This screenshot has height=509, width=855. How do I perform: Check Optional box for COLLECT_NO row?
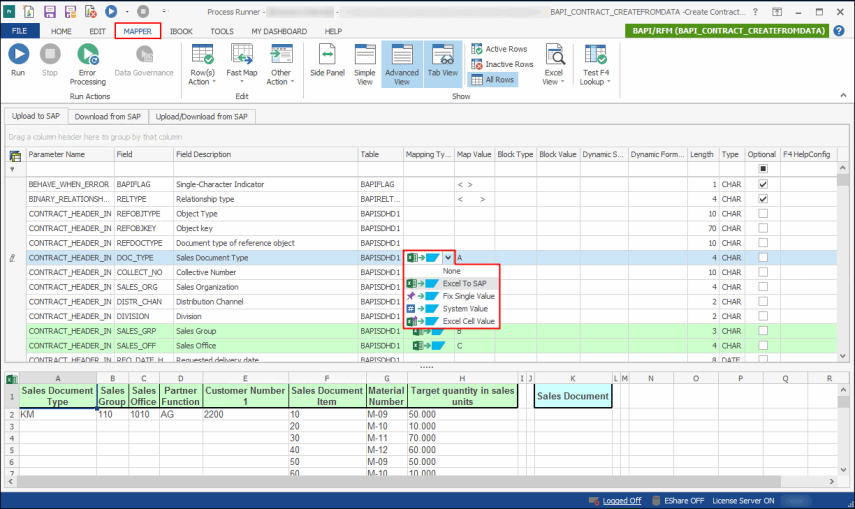[763, 272]
